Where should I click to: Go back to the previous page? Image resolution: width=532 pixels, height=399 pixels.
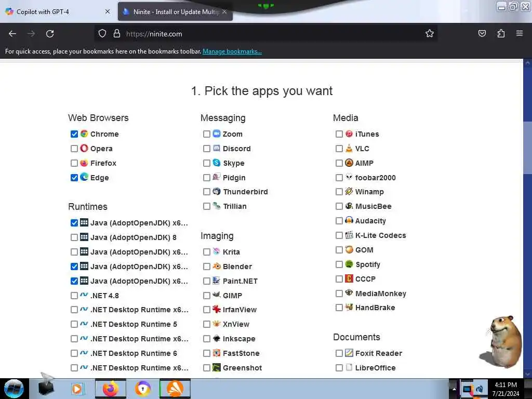coord(12,34)
